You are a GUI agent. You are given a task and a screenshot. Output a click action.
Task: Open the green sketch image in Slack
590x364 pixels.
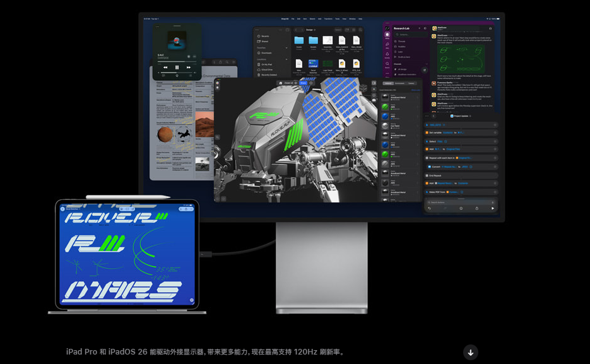[460, 59]
